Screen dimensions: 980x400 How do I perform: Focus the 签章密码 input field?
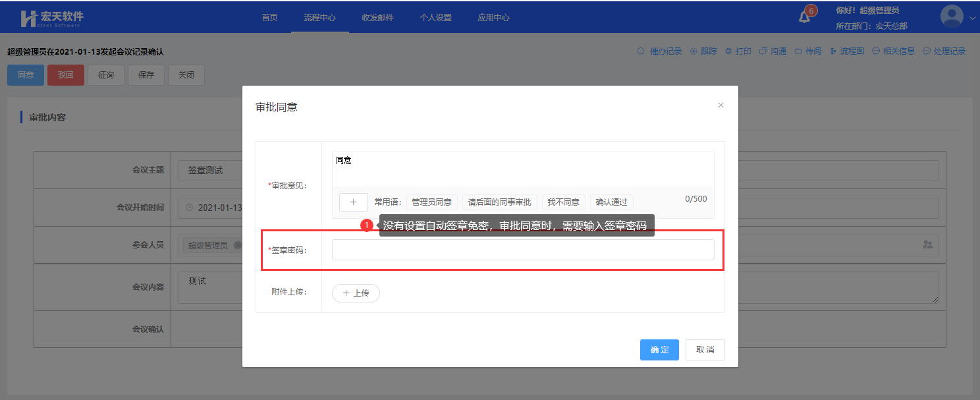coord(522,250)
